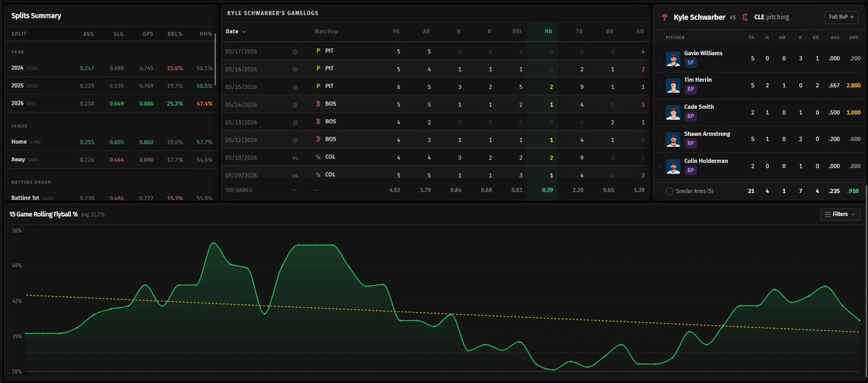Click the 28% label on the chart axis
This screenshot has width=868, height=383.
coord(17,371)
